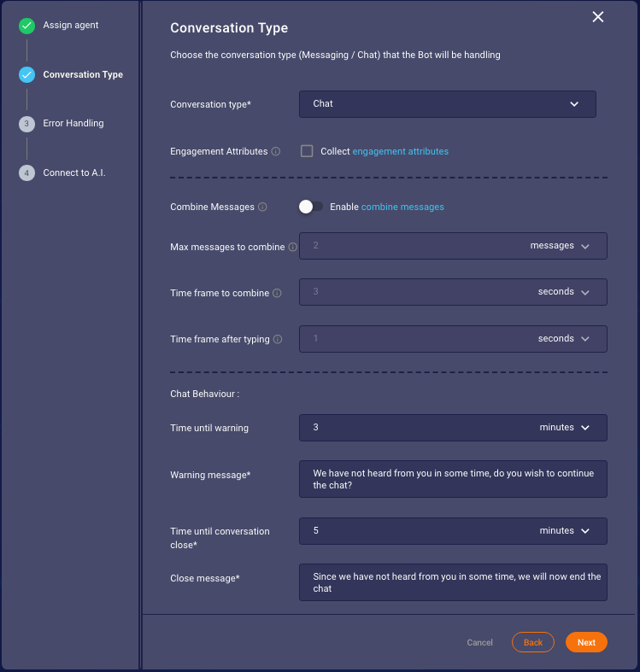Click the Time frame after typing info icon
Viewport: 640px width, 672px height.
click(x=278, y=340)
